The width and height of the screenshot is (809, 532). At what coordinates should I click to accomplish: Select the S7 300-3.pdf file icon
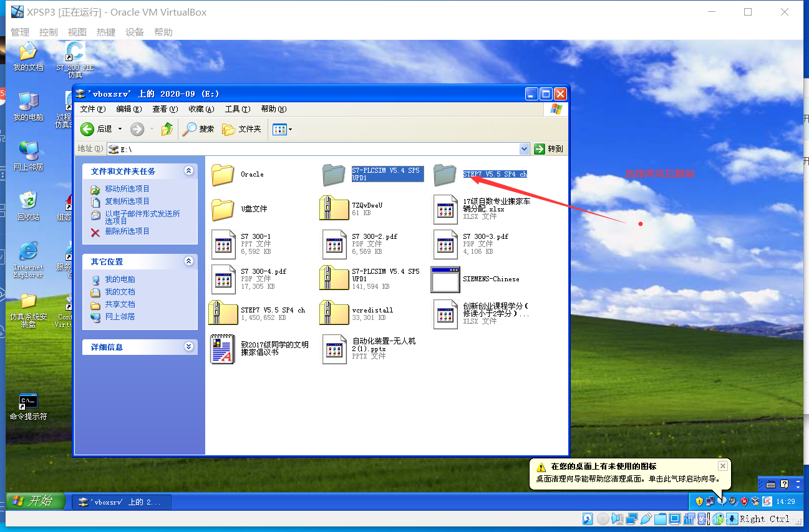[445, 244]
